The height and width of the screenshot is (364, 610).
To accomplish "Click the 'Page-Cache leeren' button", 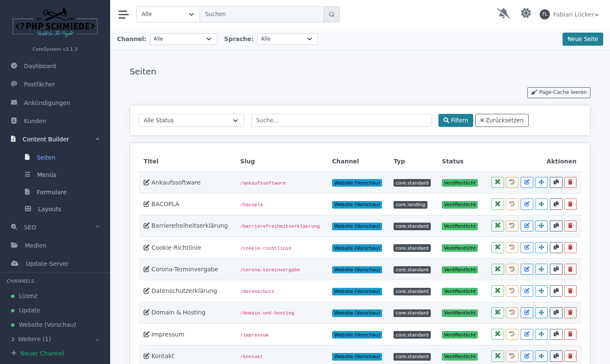I will coord(559,92).
